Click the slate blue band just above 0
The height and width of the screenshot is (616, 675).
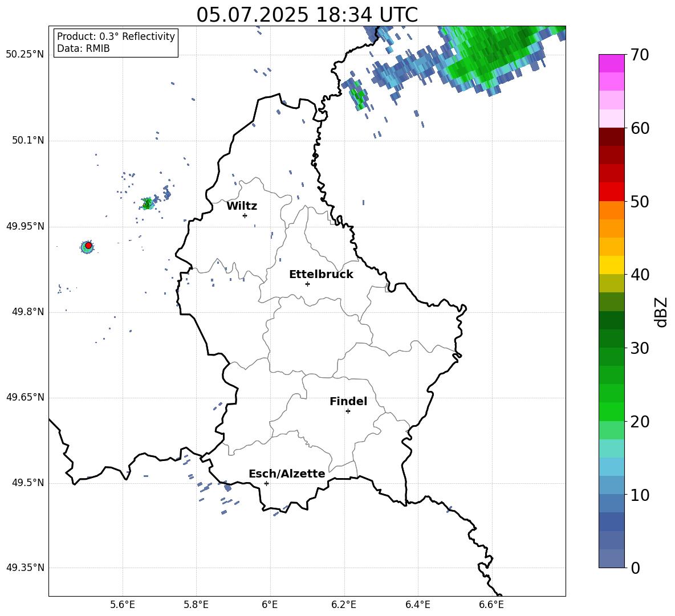(x=611, y=558)
